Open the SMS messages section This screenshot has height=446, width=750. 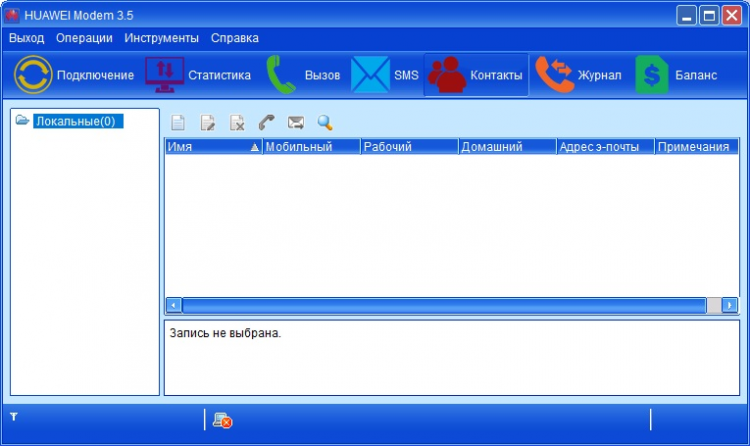(x=385, y=75)
